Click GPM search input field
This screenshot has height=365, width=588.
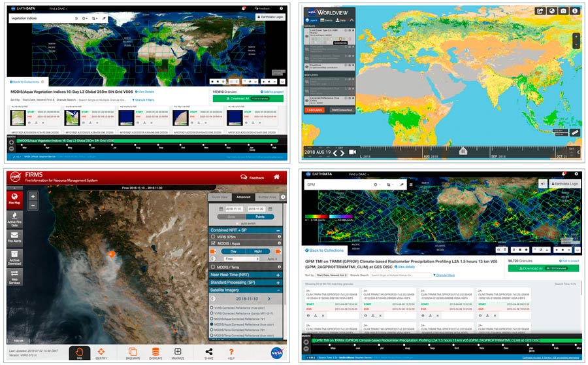pyautogui.click(x=338, y=184)
